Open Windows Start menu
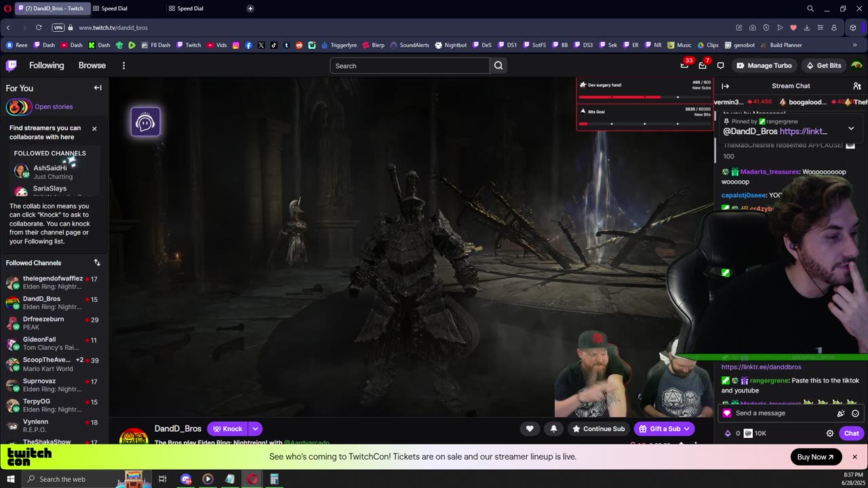The height and width of the screenshot is (488, 868). pyautogui.click(x=10, y=479)
